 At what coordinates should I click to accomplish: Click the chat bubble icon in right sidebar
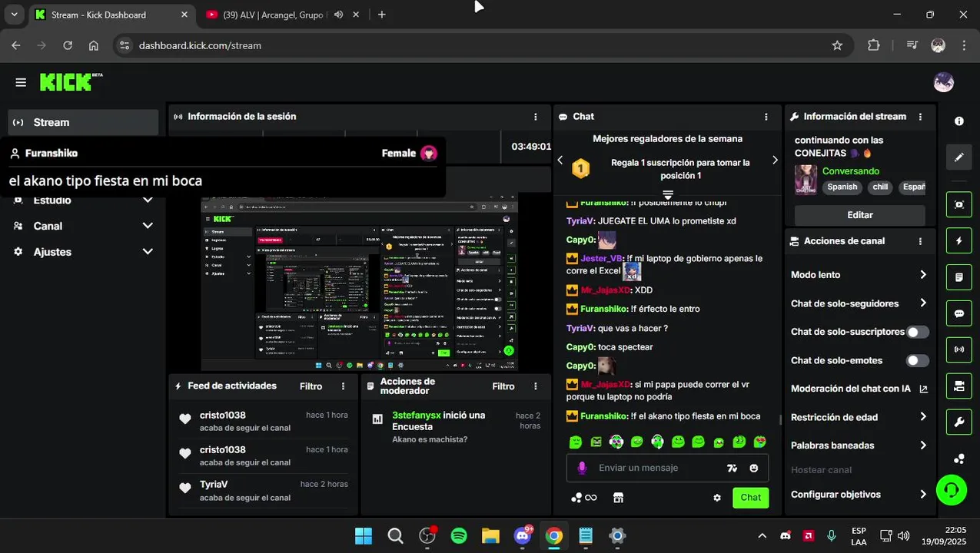click(x=959, y=313)
